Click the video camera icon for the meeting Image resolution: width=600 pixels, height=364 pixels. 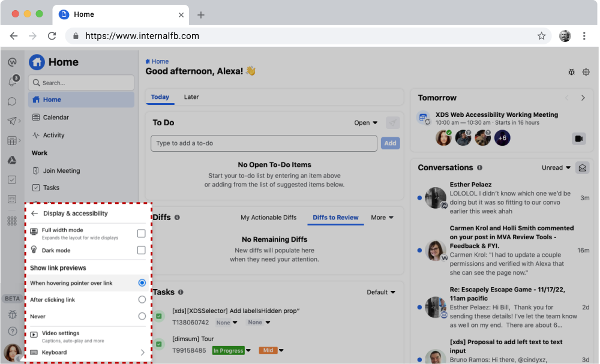tap(578, 139)
